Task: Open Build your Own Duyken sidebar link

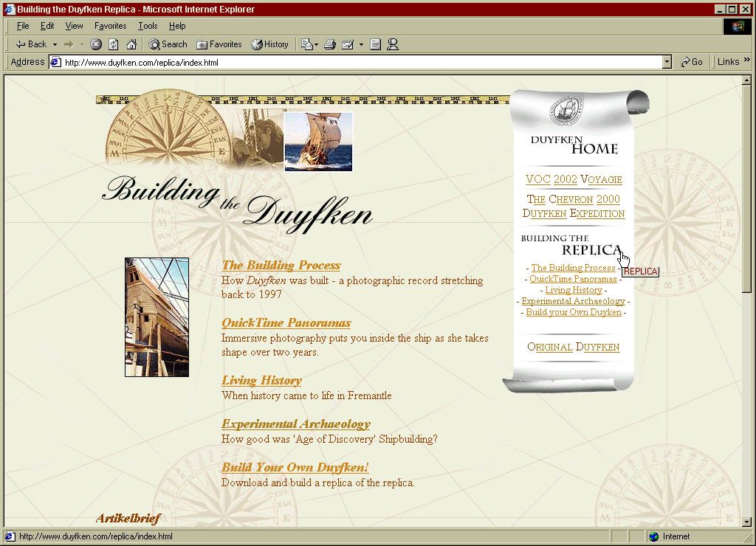Action: coord(574,312)
